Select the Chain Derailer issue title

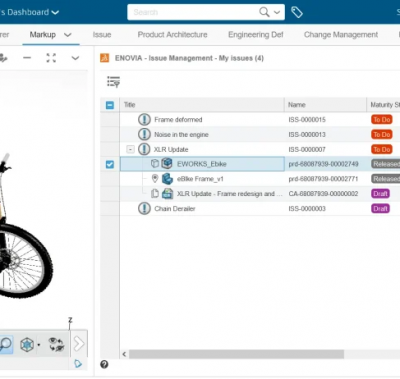point(175,209)
